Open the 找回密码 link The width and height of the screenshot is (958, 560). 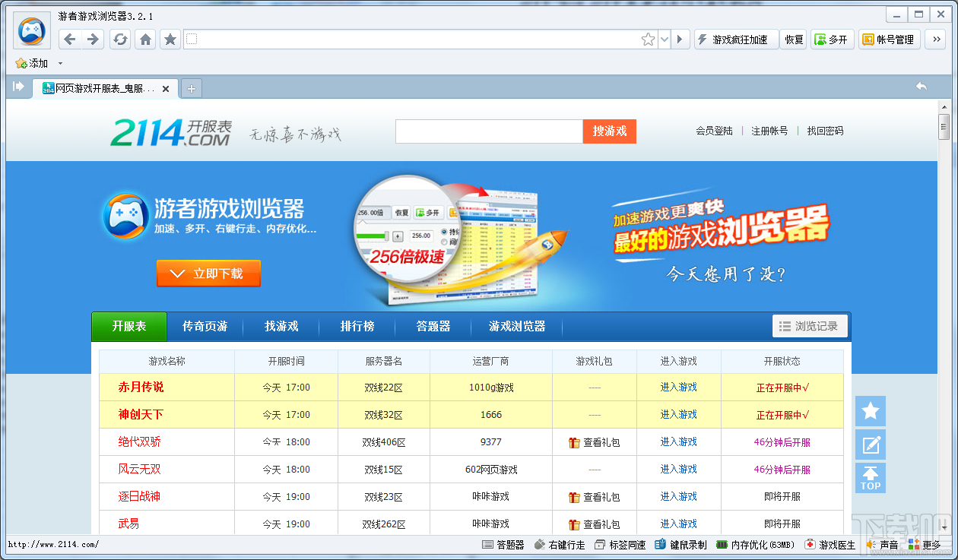click(825, 131)
